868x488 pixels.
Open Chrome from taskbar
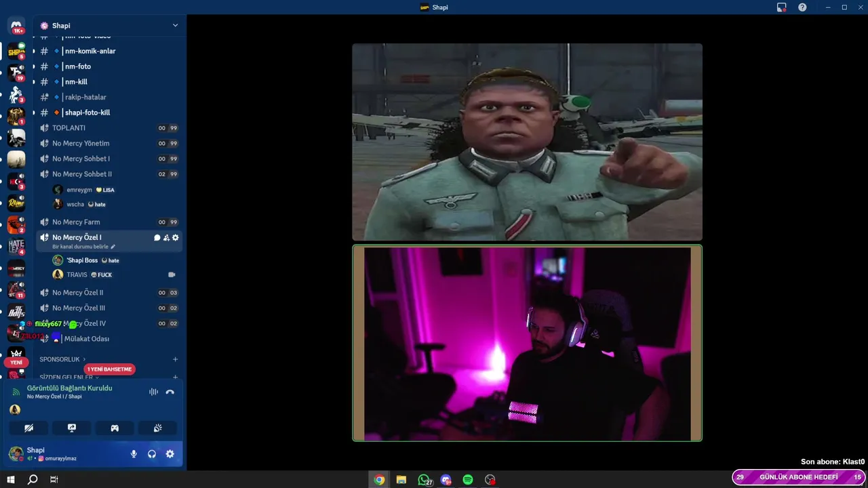[x=379, y=480]
